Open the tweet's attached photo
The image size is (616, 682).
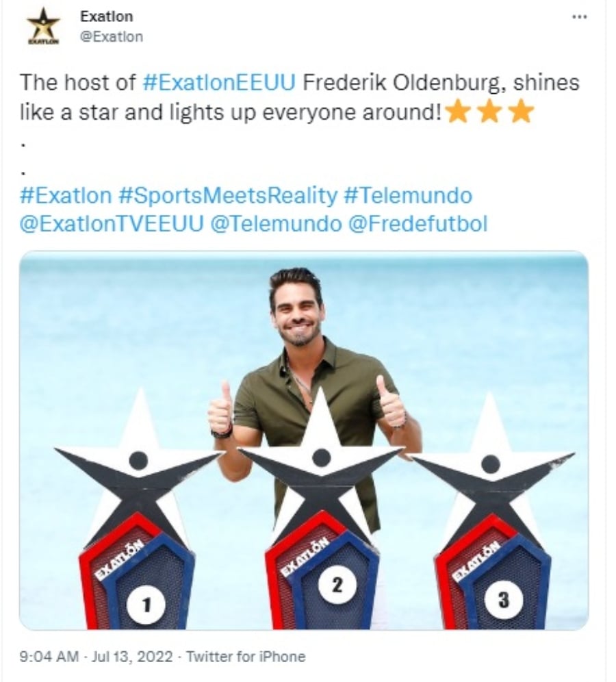click(304, 440)
